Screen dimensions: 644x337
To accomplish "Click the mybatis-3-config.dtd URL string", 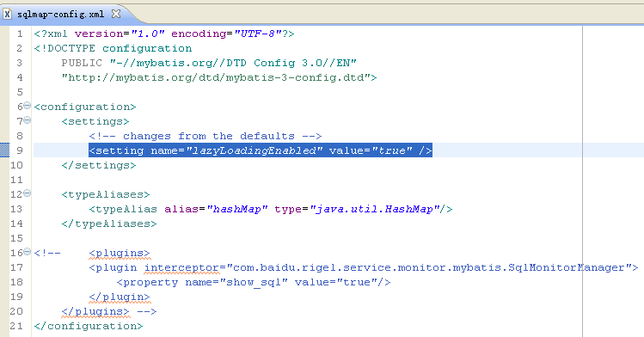I will pos(216,77).
